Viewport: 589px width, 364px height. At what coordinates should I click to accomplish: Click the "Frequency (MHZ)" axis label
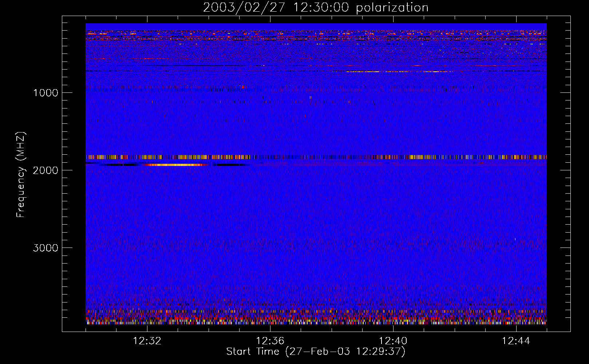21,175
